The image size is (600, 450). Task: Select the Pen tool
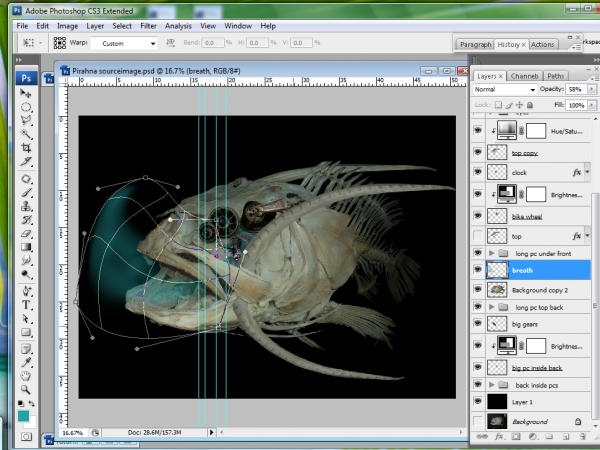click(26, 291)
